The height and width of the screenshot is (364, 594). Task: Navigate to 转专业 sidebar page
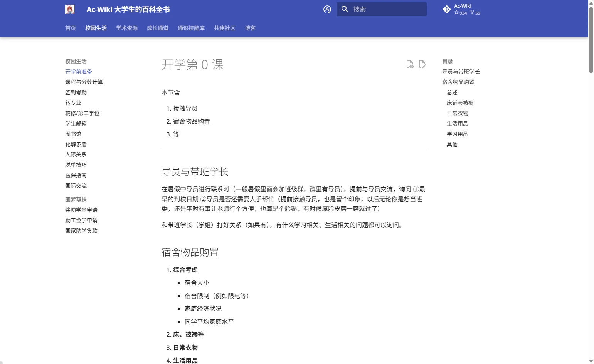(x=73, y=103)
